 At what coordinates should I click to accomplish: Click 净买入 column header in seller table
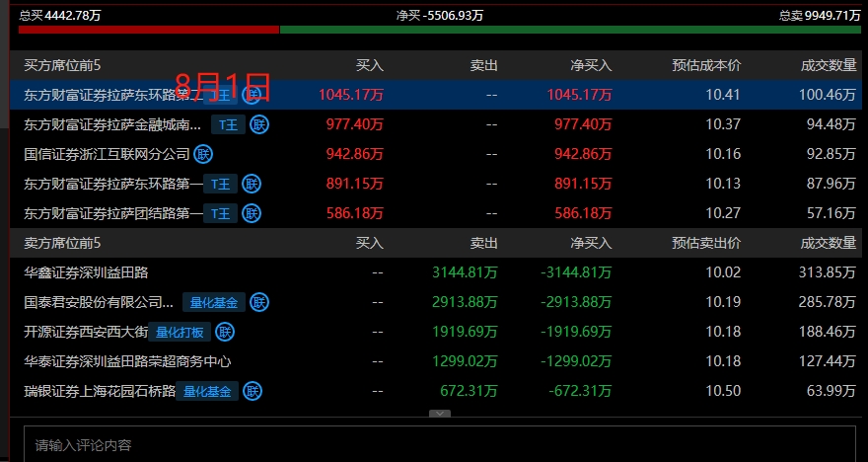pos(591,243)
